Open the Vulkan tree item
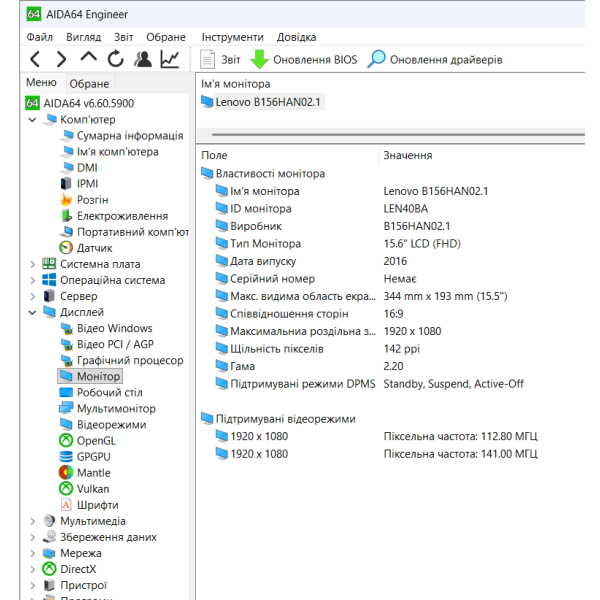Screen dimensions: 600x600 pyautogui.click(x=84, y=489)
